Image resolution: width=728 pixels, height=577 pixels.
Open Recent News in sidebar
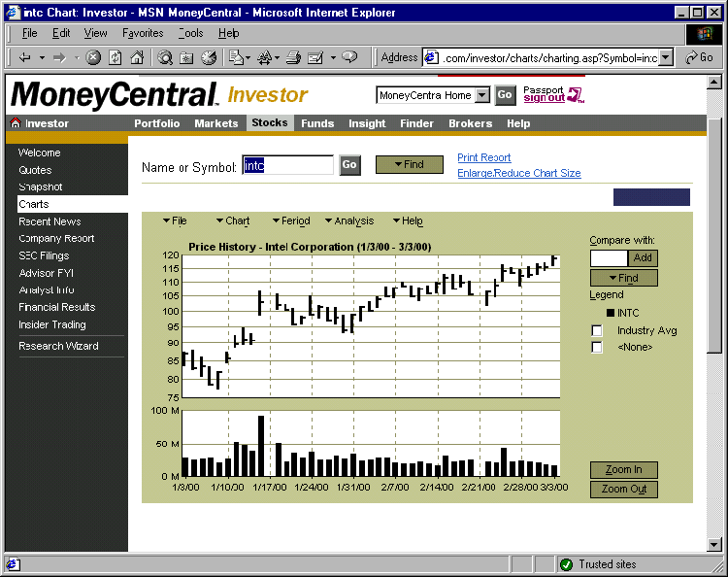[x=50, y=221]
